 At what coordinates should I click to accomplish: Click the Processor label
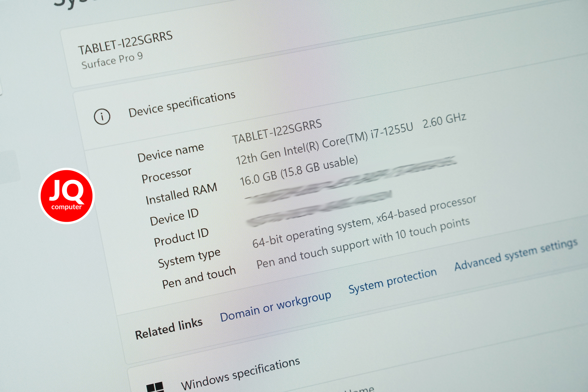coord(166,175)
